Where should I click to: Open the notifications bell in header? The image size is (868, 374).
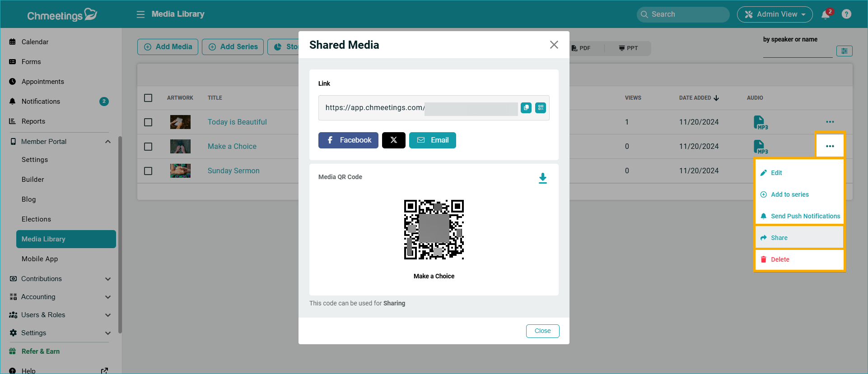tap(826, 14)
